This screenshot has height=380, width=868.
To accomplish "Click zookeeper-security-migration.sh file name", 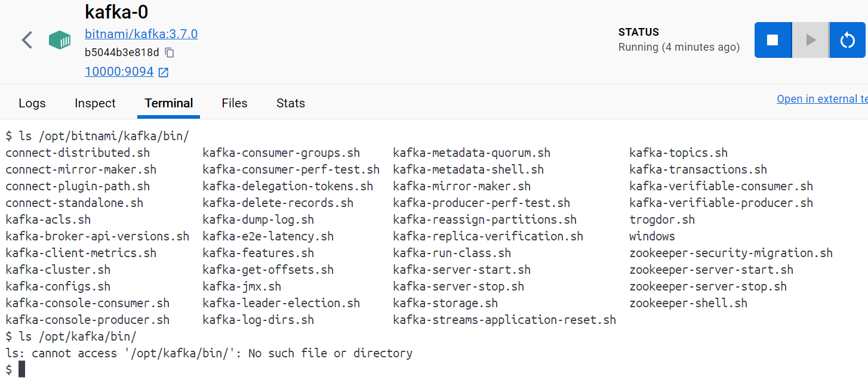I will coord(731,253).
